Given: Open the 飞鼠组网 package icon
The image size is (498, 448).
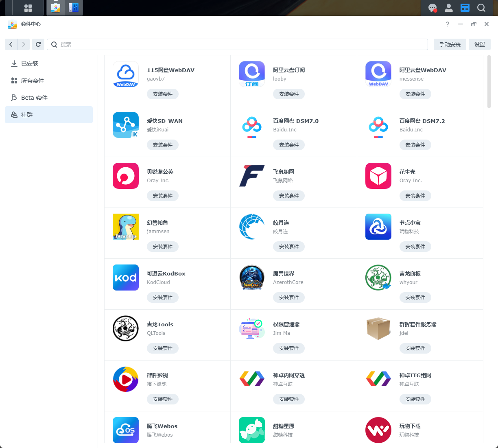Looking at the screenshot, I should point(252,176).
